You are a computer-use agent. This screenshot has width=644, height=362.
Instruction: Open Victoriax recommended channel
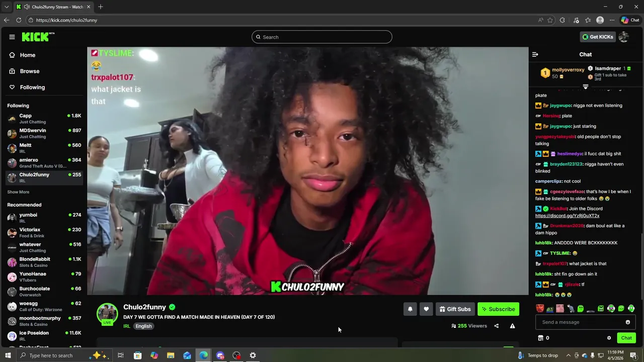click(44, 232)
